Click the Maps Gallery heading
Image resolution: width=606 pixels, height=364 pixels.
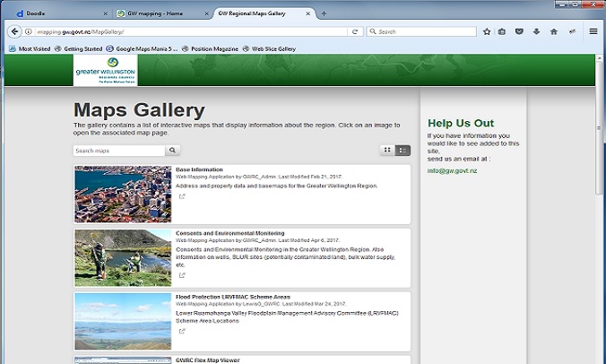139,110
